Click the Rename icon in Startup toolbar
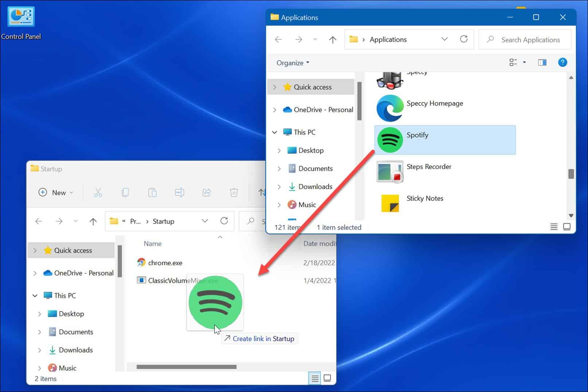This screenshot has height=392, width=588. [179, 192]
